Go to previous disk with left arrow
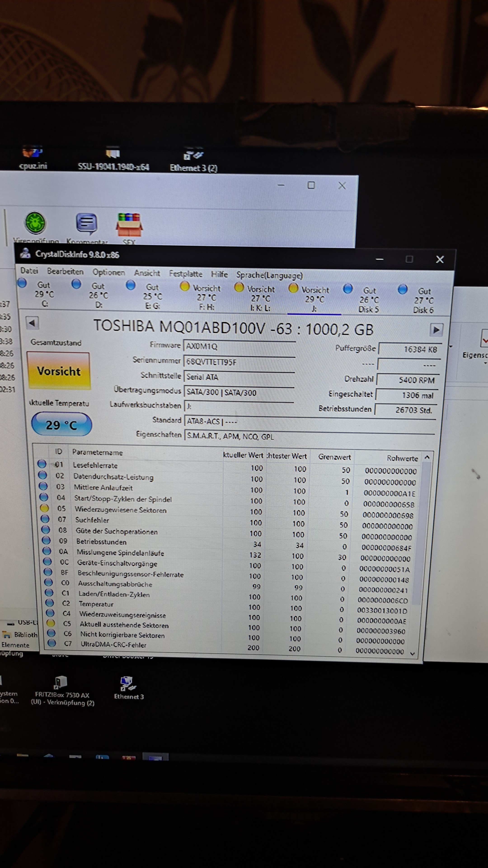Screen dimensions: 488x868 point(32,323)
